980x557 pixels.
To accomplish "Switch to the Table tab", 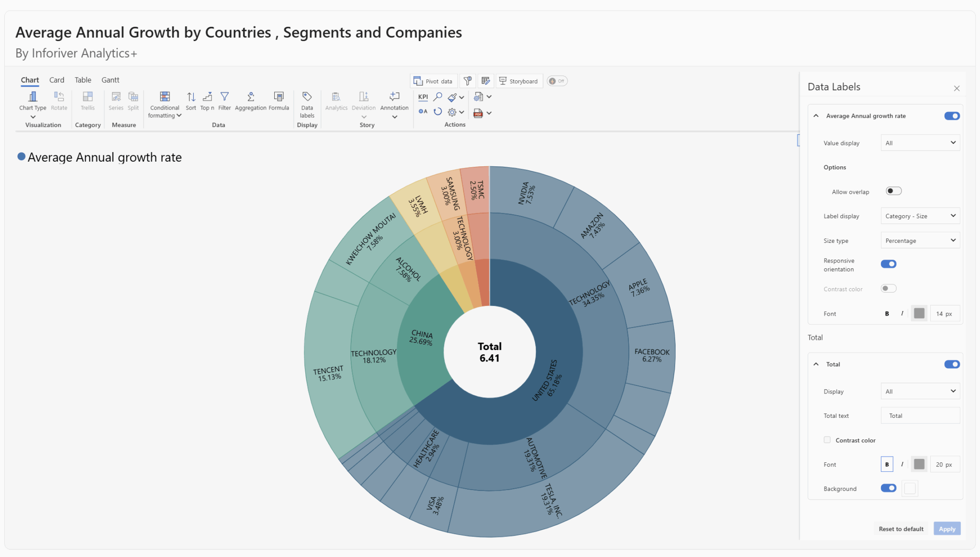I will coord(82,80).
